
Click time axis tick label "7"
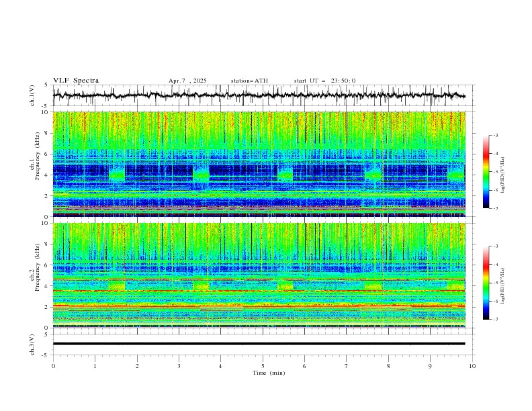[x=347, y=366]
